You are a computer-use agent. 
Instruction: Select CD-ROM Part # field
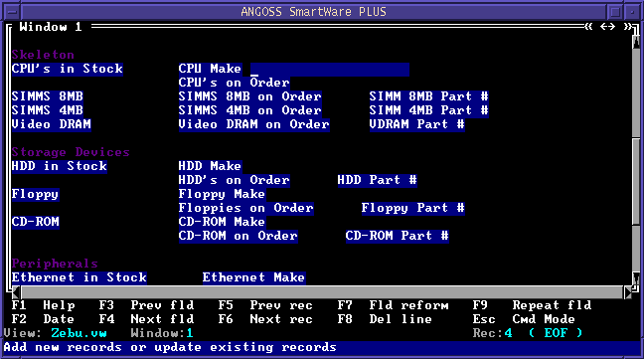click(x=398, y=236)
